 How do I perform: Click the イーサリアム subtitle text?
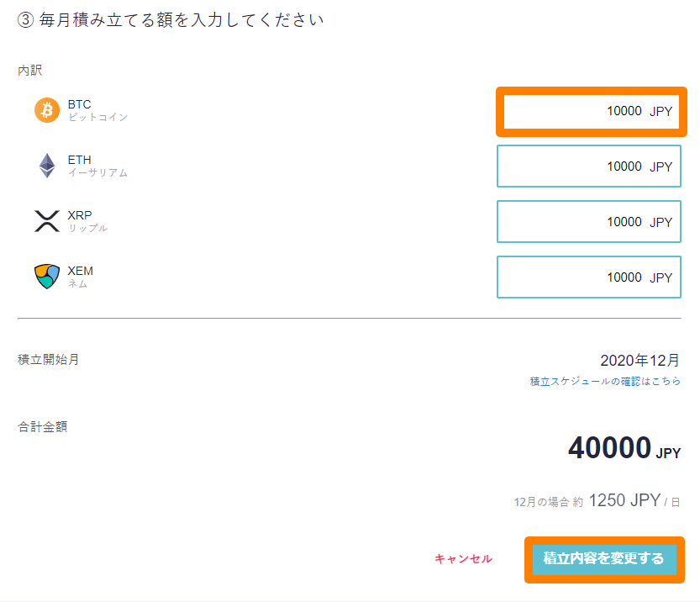pyautogui.click(x=97, y=173)
